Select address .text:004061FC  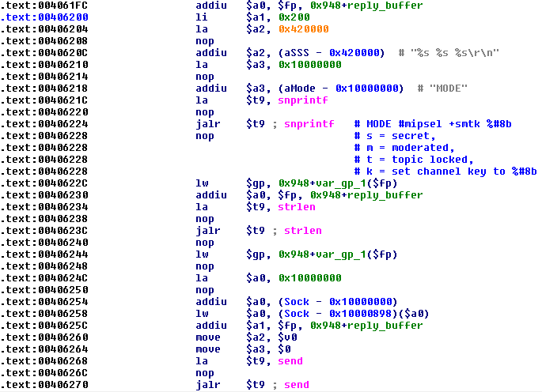point(44,6)
